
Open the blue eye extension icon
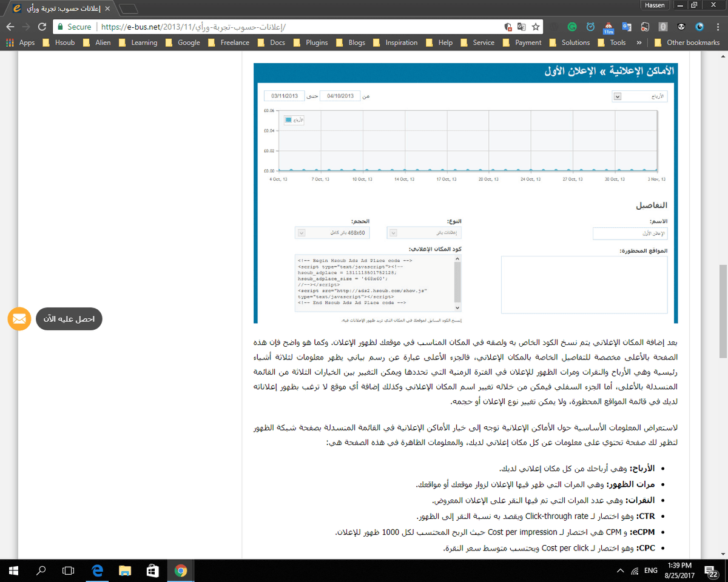(x=699, y=27)
